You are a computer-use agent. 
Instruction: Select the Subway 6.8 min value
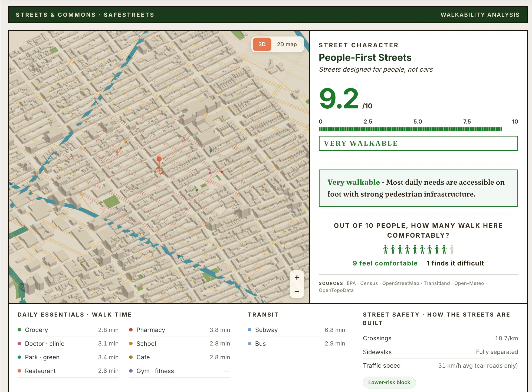coord(335,330)
